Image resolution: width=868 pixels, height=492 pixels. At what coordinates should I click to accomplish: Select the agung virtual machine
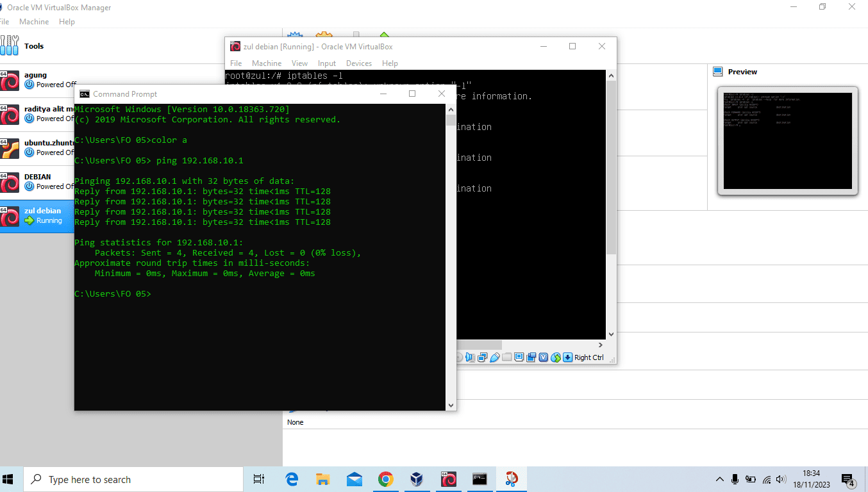37,79
